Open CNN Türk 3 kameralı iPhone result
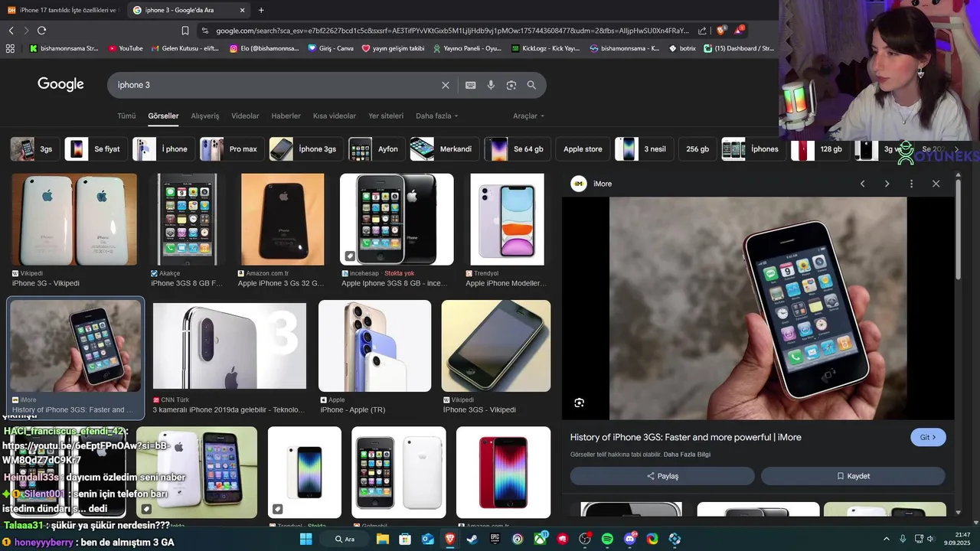This screenshot has width=980, height=551. 229,346
